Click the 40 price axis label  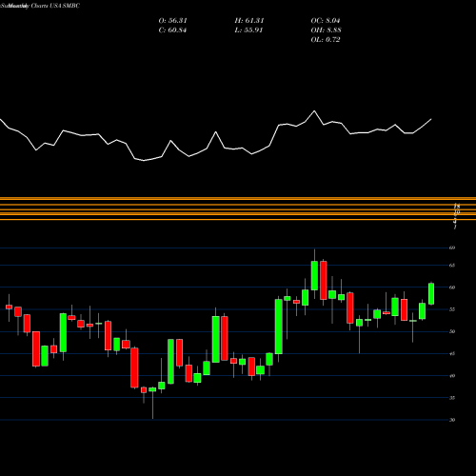tap(452, 376)
